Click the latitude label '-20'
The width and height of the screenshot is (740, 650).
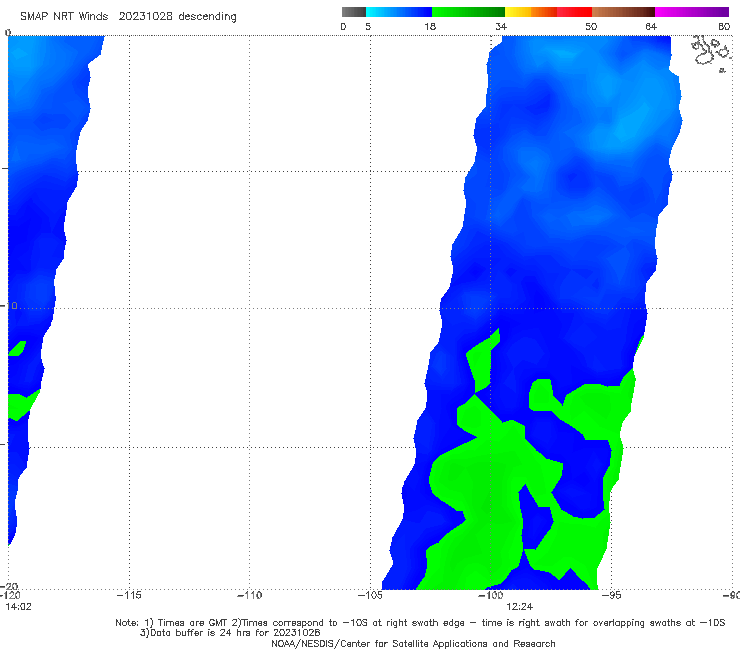coord(10,586)
